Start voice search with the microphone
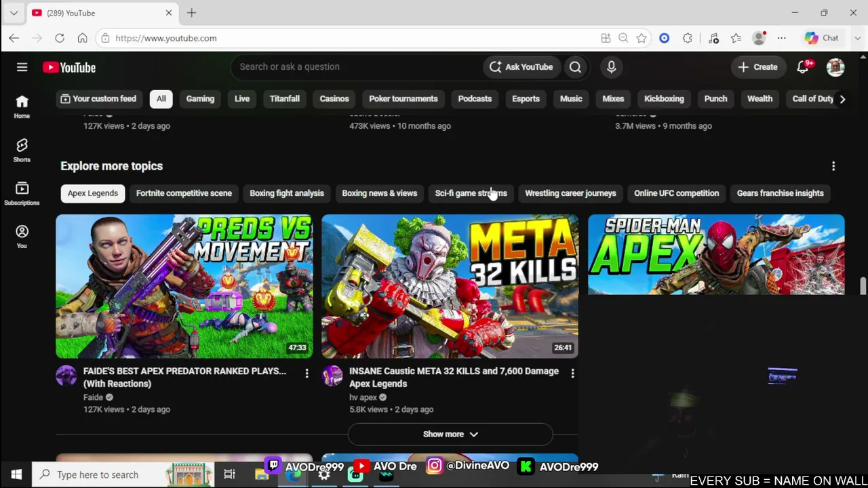Image resolution: width=868 pixels, height=488 pixels. pos(611,67)
